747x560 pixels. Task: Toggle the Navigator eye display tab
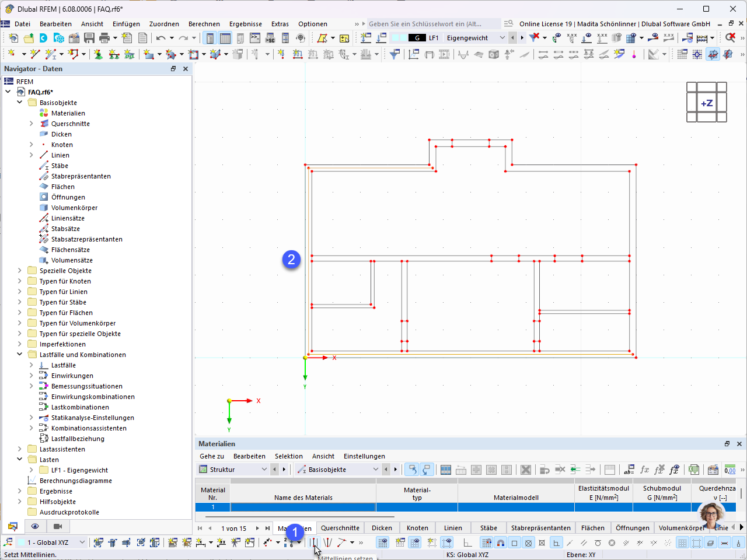(x=35, y=526)
